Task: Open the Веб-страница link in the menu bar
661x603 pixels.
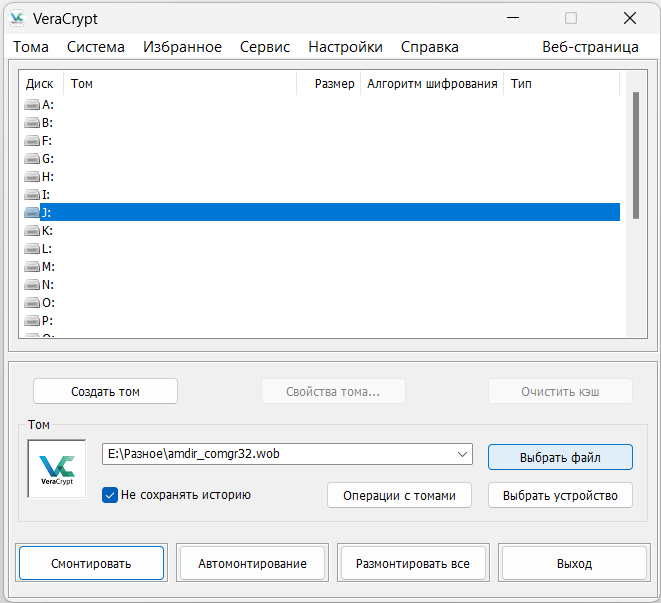Action: click(x=590, y=47)
